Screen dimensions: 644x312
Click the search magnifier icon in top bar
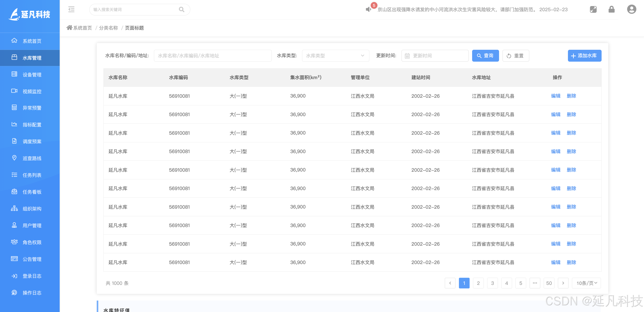[x=182, y=9]
